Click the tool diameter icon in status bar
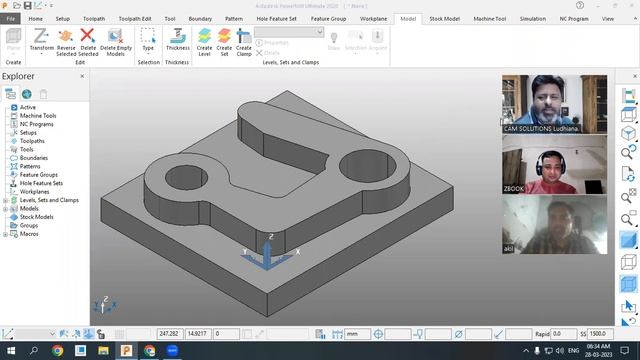This screenshot has height=360, width=640. click(458, 334)
